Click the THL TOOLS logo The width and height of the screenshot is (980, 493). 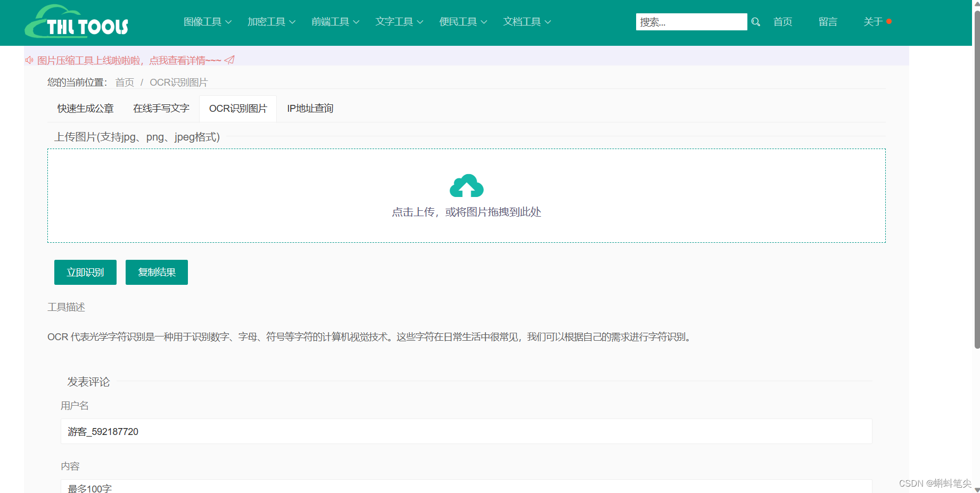[77, 22]
